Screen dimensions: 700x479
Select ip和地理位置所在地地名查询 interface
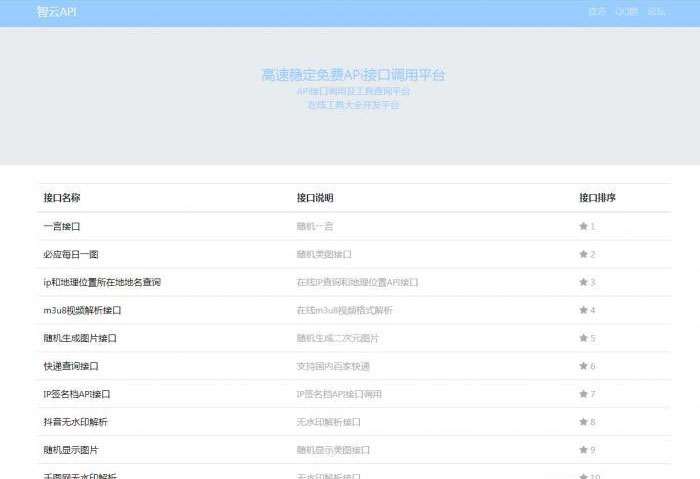[x=102, y=282]
